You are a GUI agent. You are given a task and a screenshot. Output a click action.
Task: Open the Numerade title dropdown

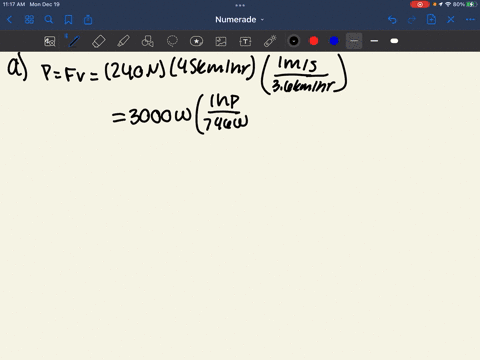point(239,20)
